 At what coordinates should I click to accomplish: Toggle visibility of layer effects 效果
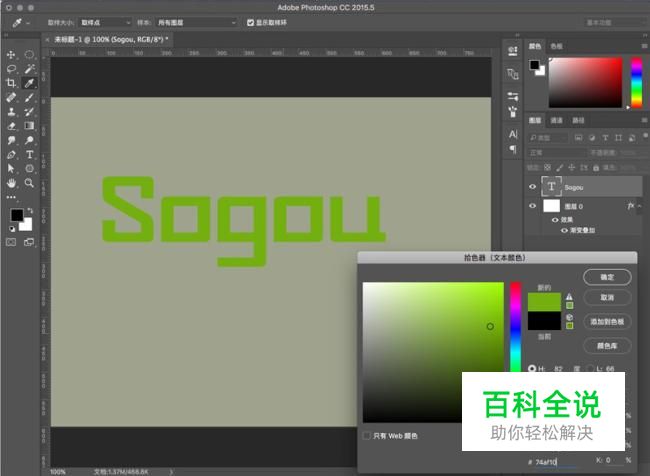[555, 220]
